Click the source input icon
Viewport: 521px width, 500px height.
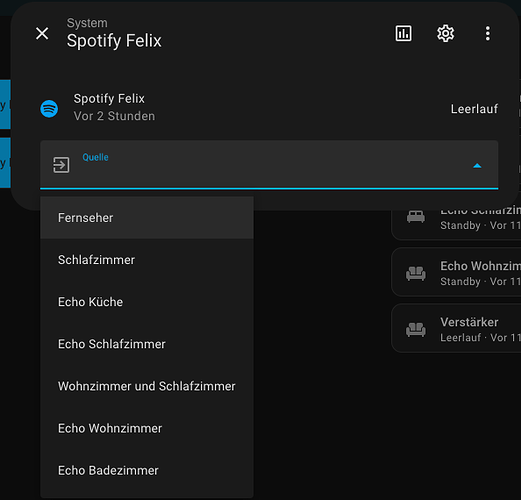pyautogui.click(x=61, y=165)
